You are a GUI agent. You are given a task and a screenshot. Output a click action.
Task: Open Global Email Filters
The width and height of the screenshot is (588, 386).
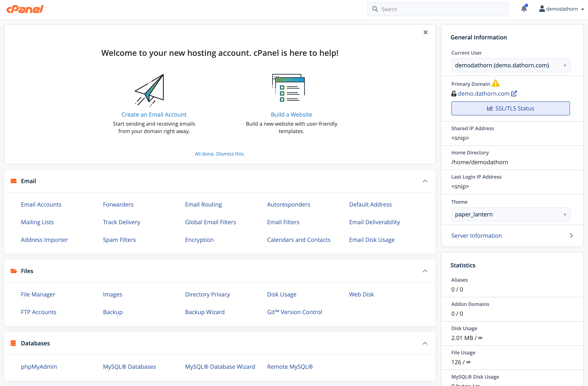tap(210, 222)
